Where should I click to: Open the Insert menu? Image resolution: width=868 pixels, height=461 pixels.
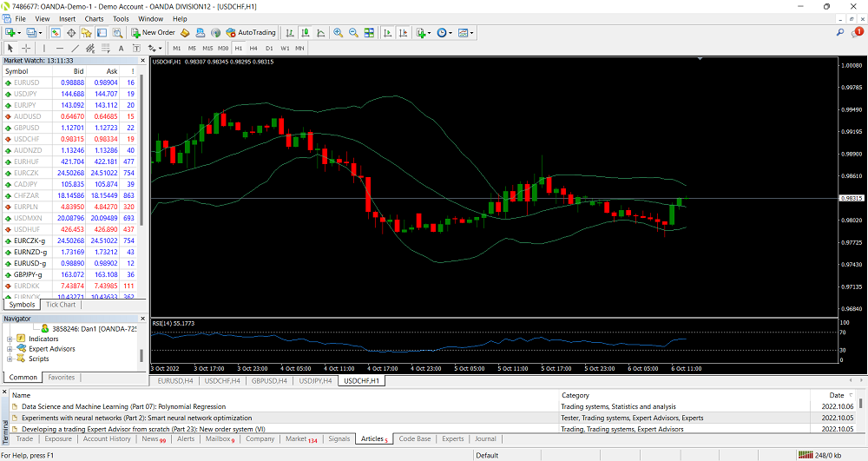point(68,19)
